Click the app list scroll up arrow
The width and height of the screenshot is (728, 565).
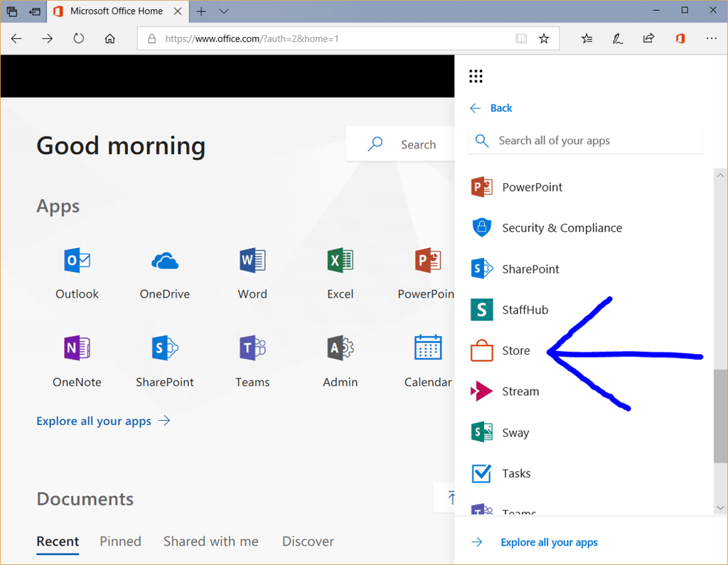coord(720,176)
